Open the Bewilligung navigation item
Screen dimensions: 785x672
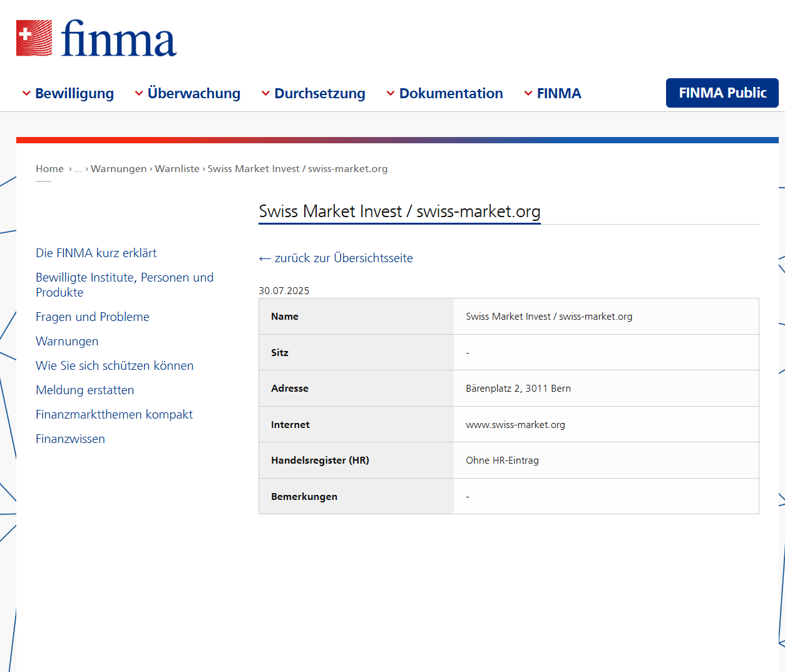tap(74, 93)
